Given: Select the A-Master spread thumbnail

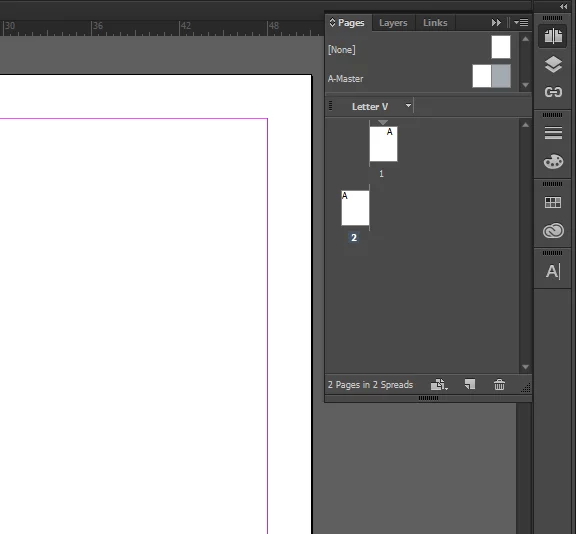Looking at the screenshot, I should pyautogui.click(x=491, y=76).
